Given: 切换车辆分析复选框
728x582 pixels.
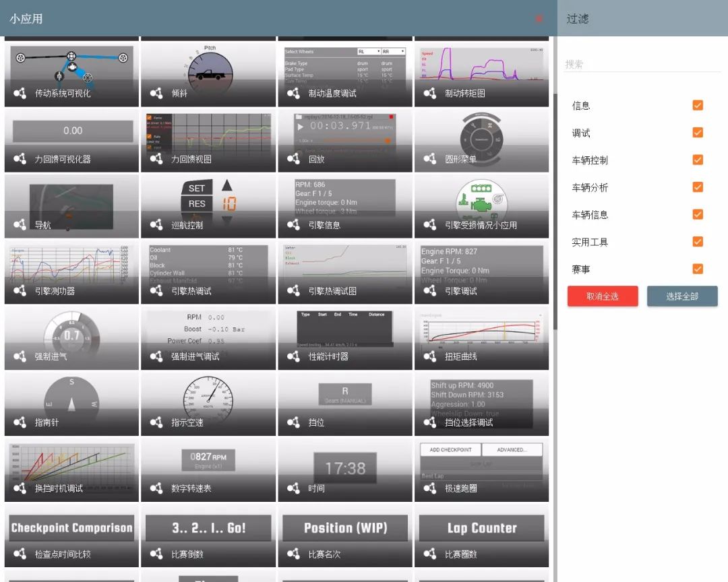Looking at the screenshot, I should (x=697, y=187).
